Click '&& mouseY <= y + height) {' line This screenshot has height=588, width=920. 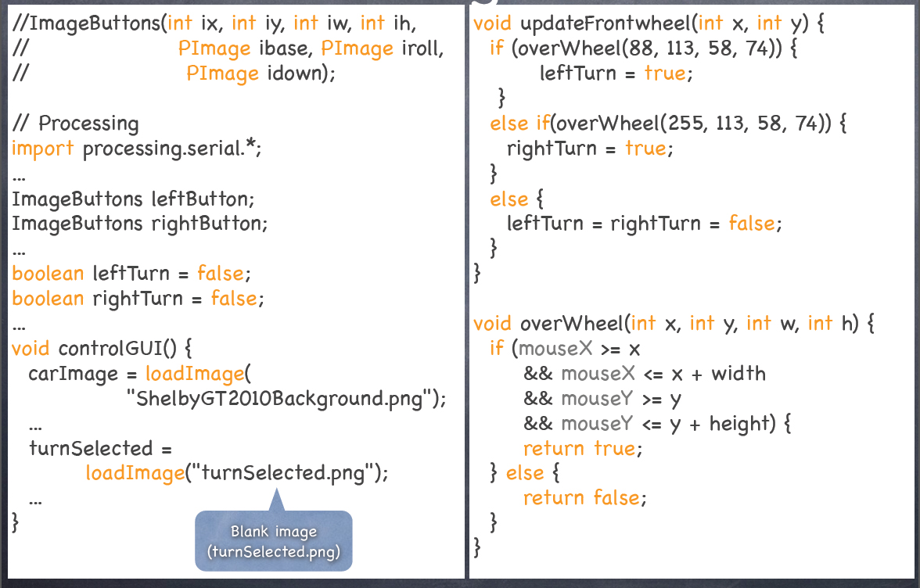pos(658,424)
